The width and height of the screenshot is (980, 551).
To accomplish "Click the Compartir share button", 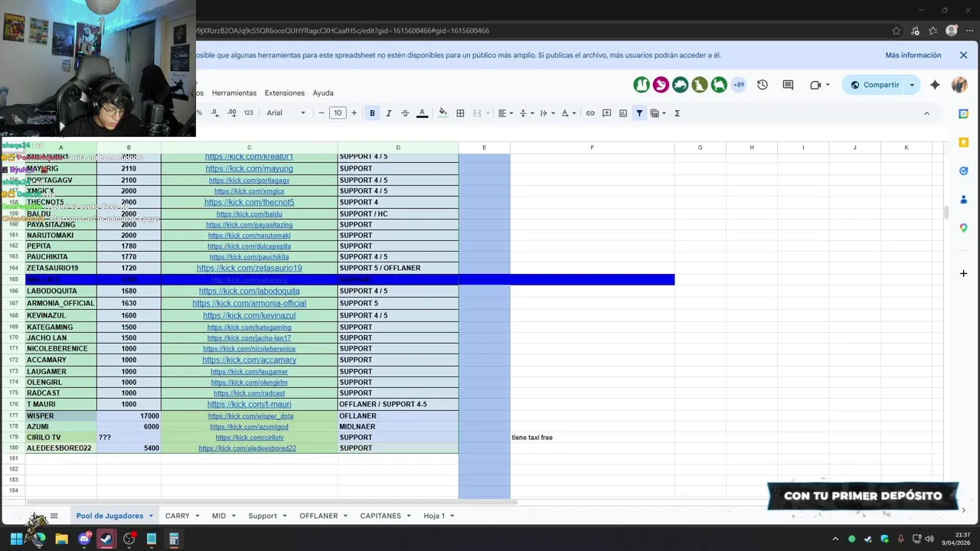I will 874,85.
